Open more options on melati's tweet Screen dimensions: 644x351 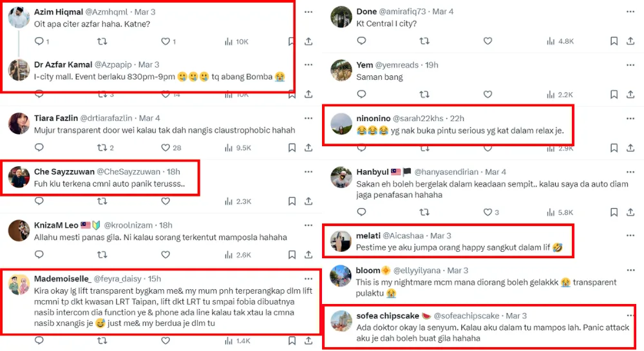coord(630,236)
